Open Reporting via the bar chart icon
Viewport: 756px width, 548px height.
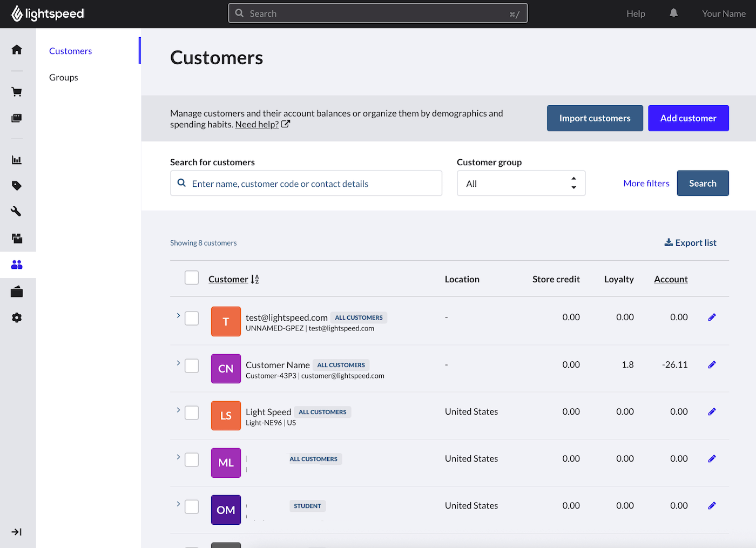coord(17,160)
